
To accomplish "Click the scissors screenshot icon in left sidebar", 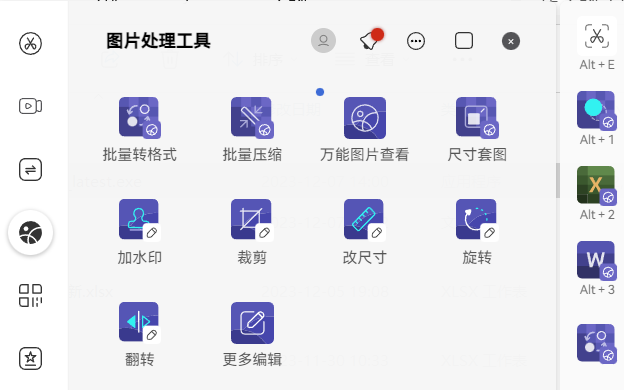I will (x=30, y=43).
